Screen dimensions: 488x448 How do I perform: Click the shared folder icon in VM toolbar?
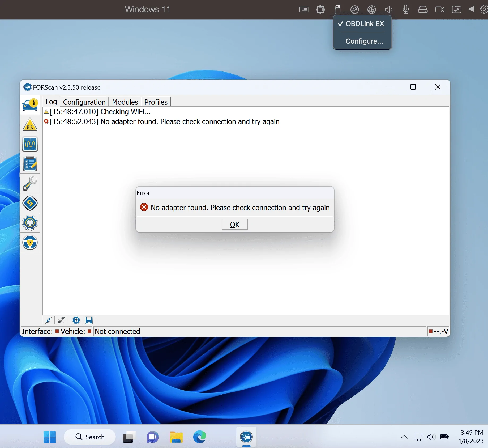457,10
